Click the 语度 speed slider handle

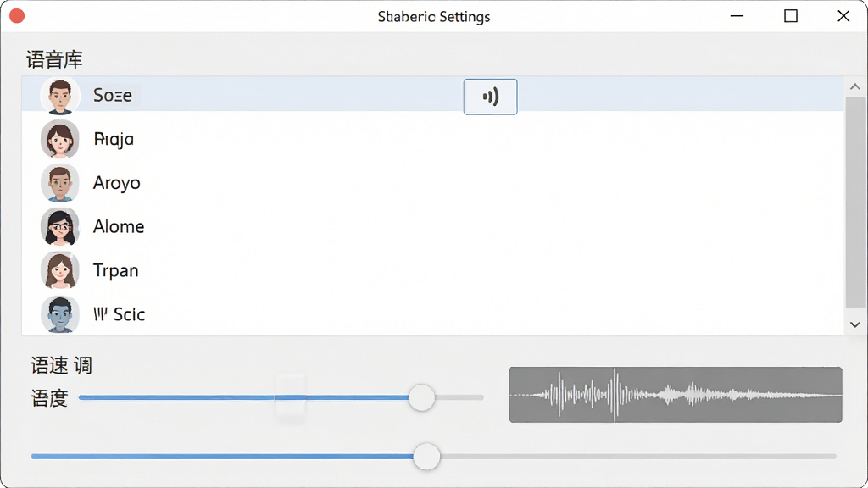click(422, 397)
